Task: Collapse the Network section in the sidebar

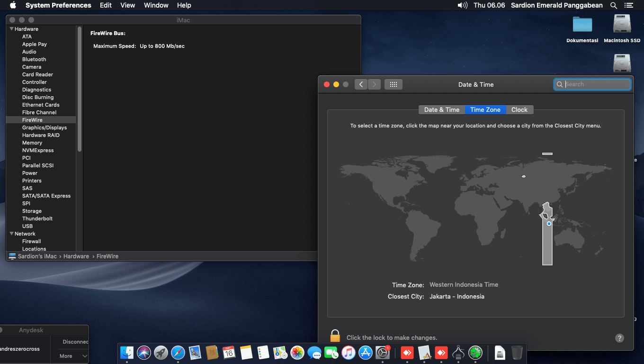Action: coord(11,234)
